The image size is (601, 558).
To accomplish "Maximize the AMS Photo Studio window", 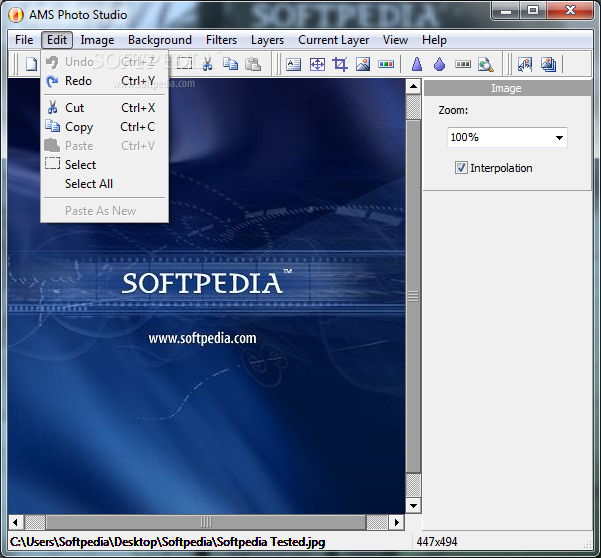I will [x=533, y=11].
